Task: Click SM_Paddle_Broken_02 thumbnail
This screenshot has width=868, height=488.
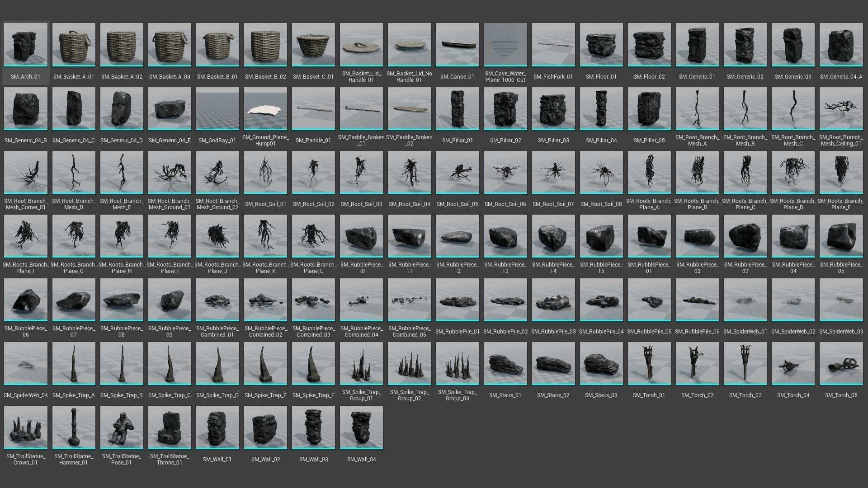Action: tap(409, 108)
